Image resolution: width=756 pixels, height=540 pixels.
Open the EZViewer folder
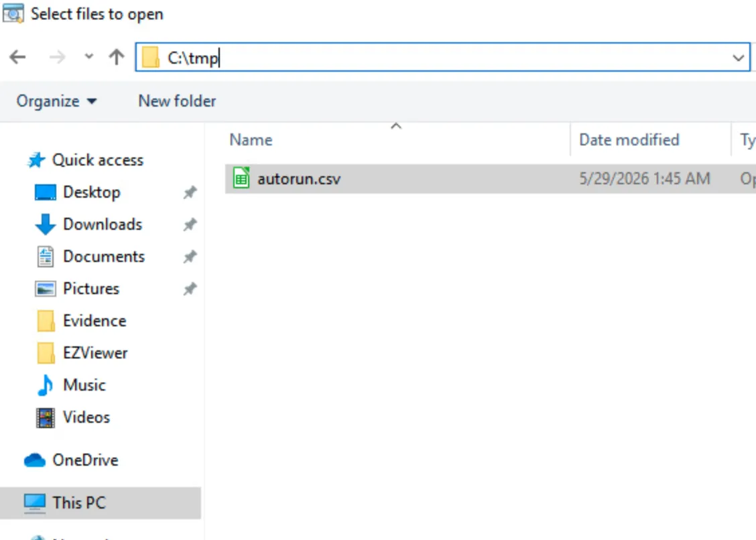[95, 353]
